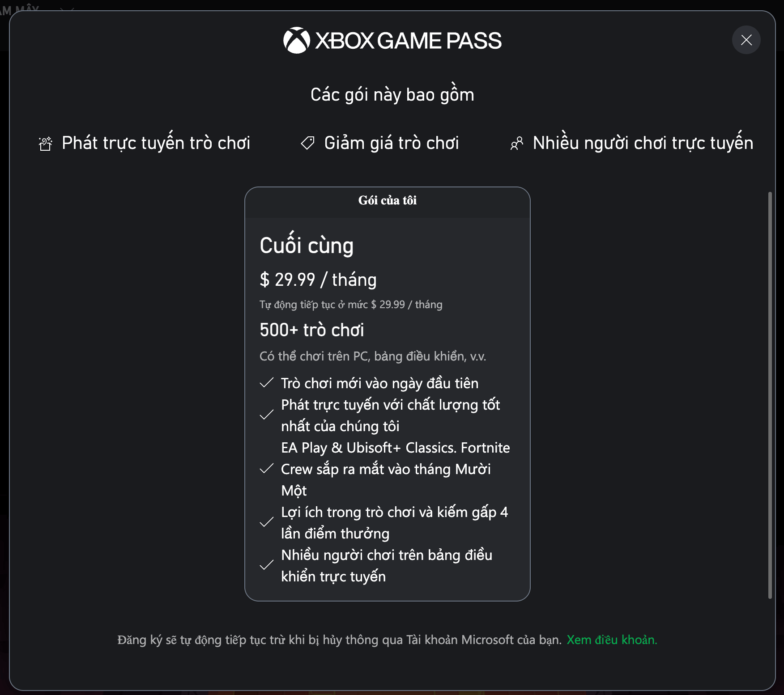The height and width of the screenshot is (695, 784).
Task: Click the "Cuối cùng" plan title
Action: 307,246
